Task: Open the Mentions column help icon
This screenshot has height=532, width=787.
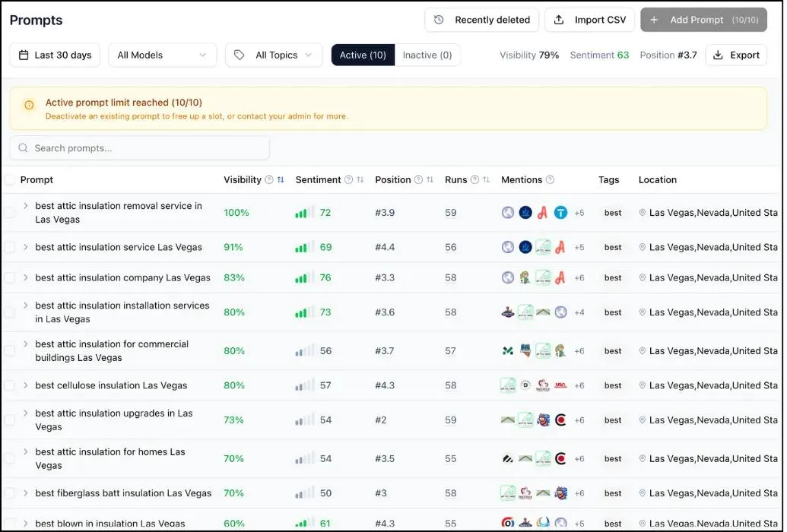Action: click(x=550, y=179)
